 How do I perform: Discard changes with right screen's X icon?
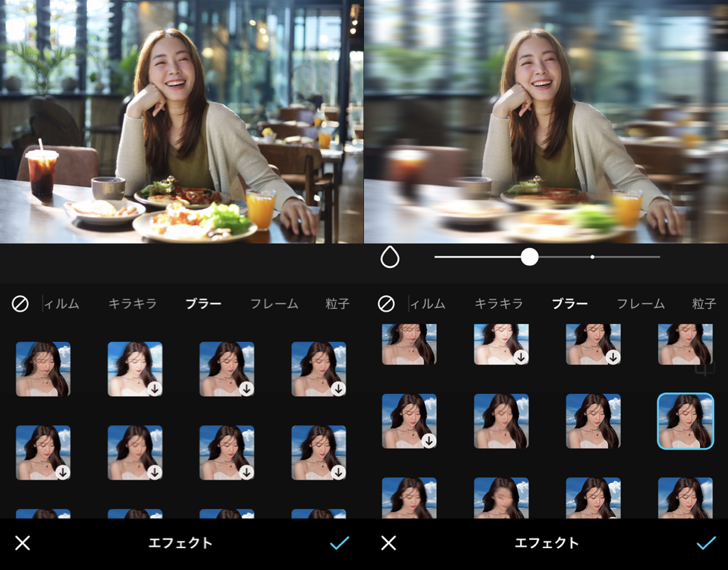pos(389,543)
